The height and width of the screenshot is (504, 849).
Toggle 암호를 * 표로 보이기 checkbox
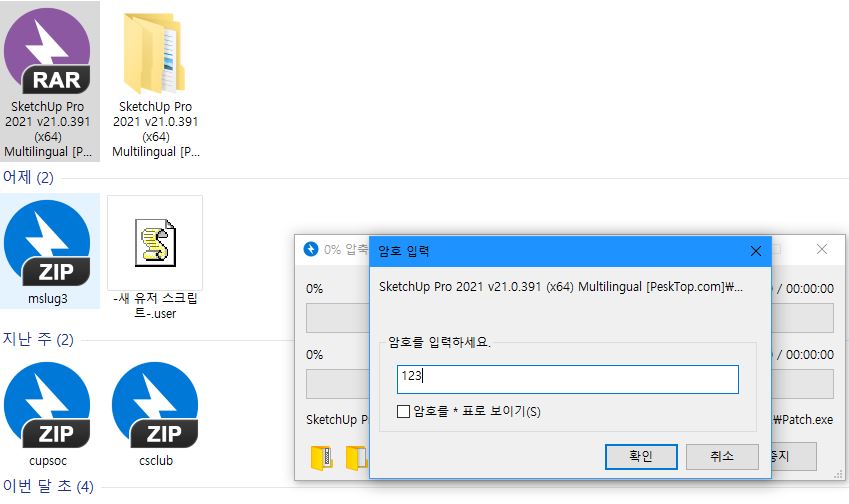(x=403, y=411)
